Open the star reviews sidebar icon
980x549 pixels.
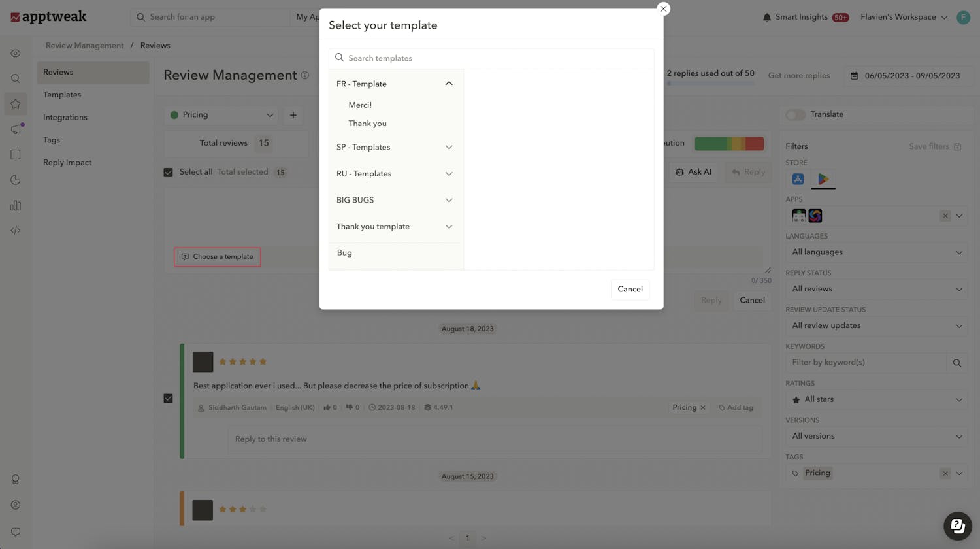(16, 104)
